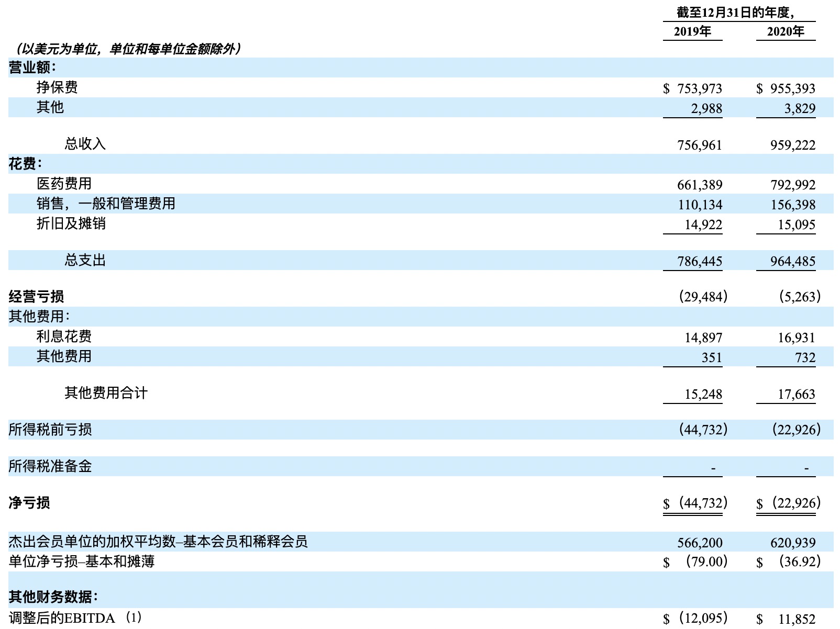Click the 620,939 value
The image size is (840, 629).
coord(793,543)
